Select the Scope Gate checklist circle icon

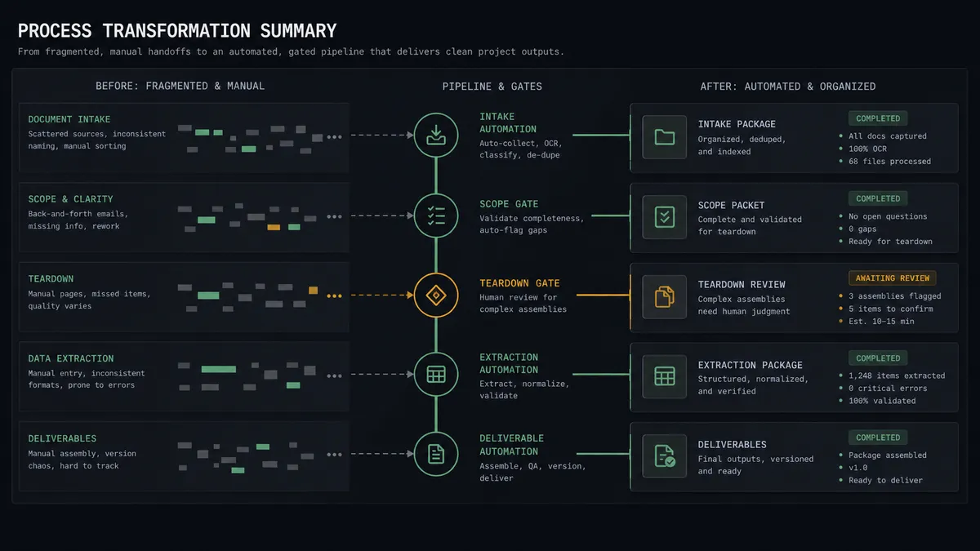(436, 216)
